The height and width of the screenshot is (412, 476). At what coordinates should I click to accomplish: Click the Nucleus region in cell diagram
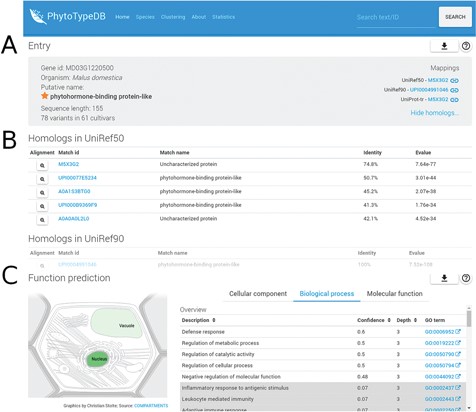point(97,359)
